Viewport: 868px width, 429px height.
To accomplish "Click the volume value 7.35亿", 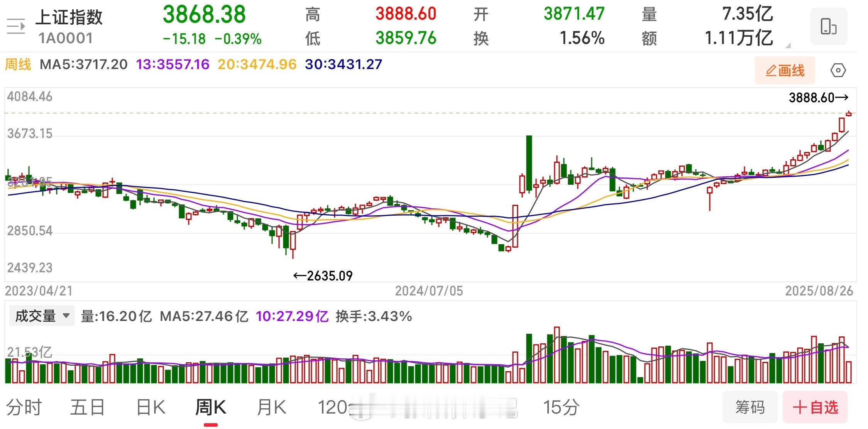I will coord(748,14).
